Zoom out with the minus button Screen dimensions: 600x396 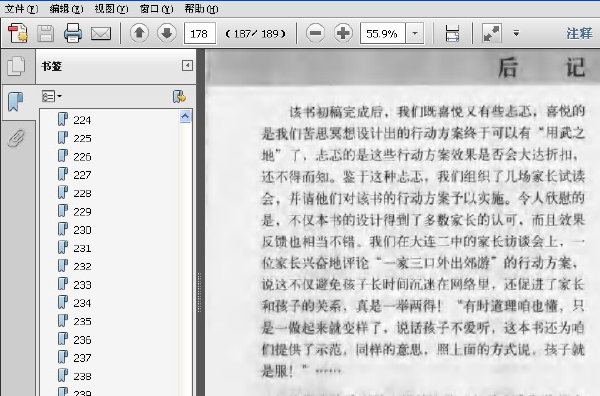315,33
